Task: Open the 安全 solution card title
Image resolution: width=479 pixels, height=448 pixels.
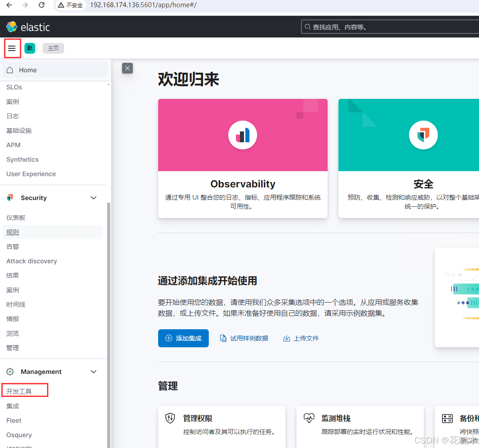Action: [x=423, y=184]
